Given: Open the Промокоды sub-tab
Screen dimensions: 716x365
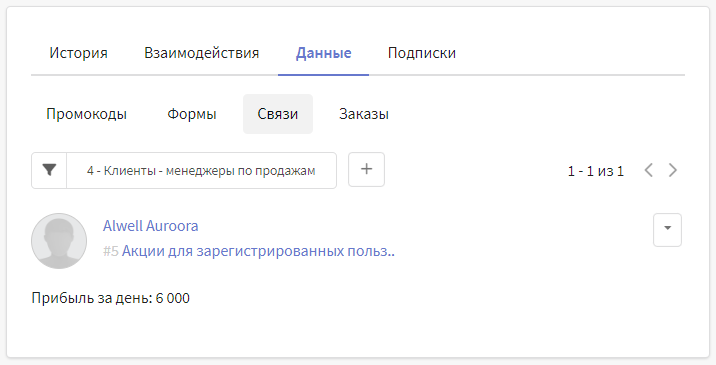Looking at the screenshot, I should 86,114.
